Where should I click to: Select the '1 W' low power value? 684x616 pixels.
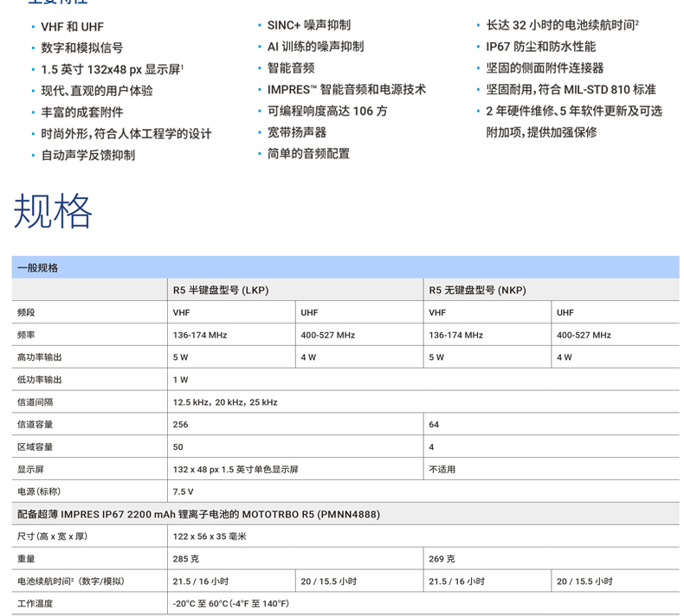(180, 380)
